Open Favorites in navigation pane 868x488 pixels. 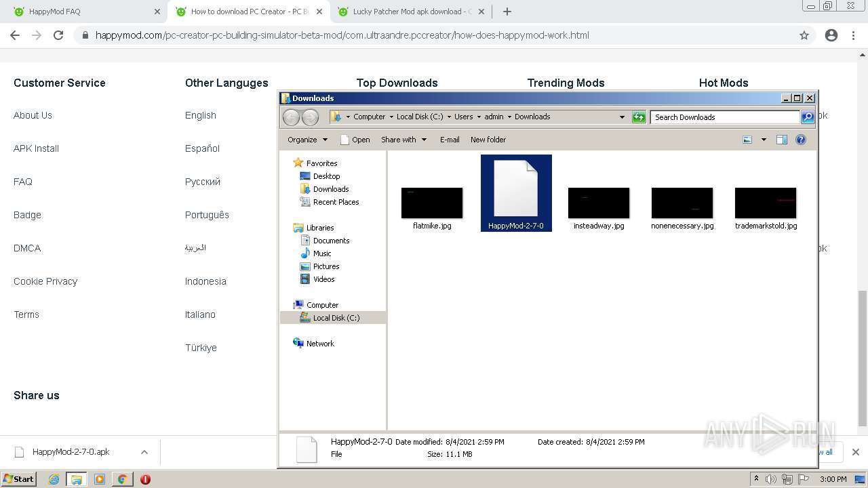321,163
